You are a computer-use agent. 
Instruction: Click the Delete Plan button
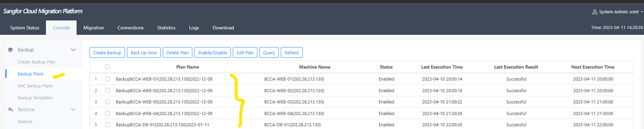pyautogui.click(x=177, y=53)
